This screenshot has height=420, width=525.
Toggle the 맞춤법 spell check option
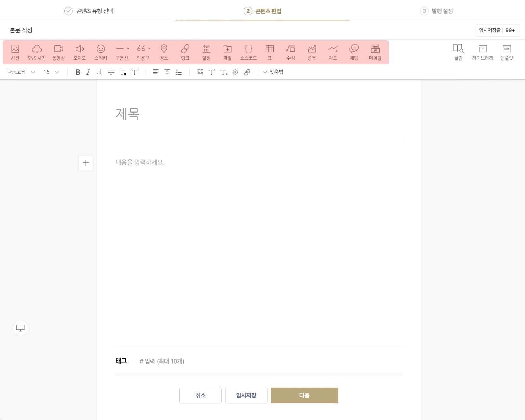pyautogui.click(x=273, y=72)
